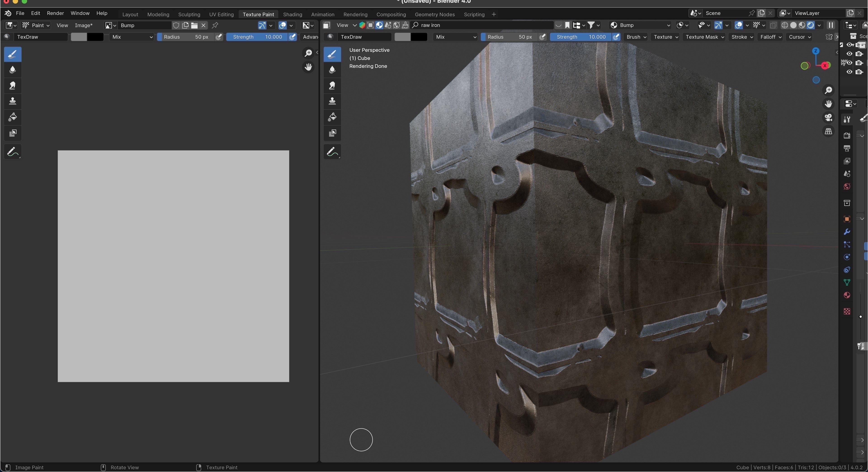Create new image copy next to Bump
This screenshot has width=868, height=472.
[x=185, y=25]
